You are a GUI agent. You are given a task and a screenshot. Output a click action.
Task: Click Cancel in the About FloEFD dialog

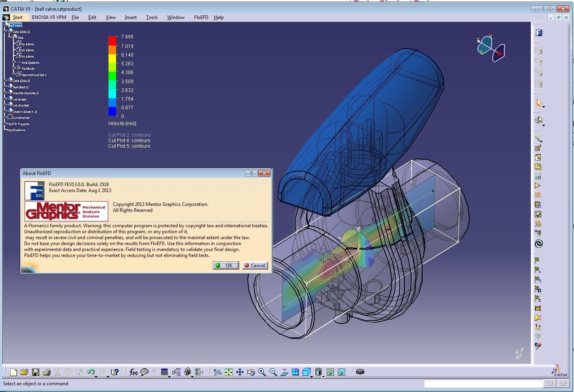point(255,266)
